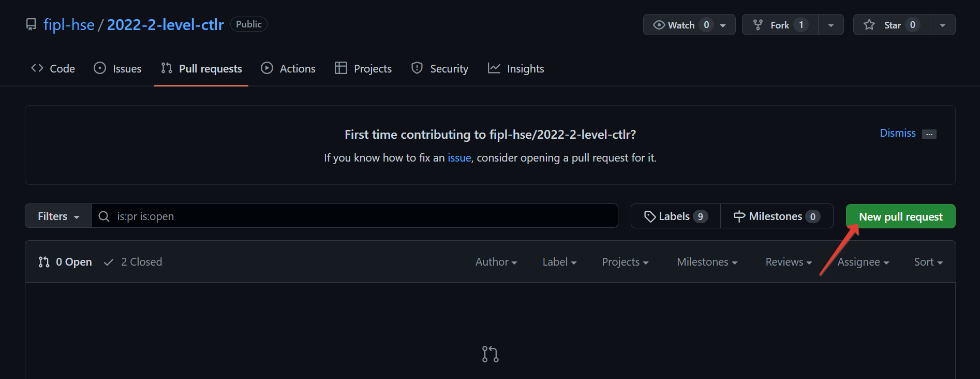Create a New pull request

901,216
